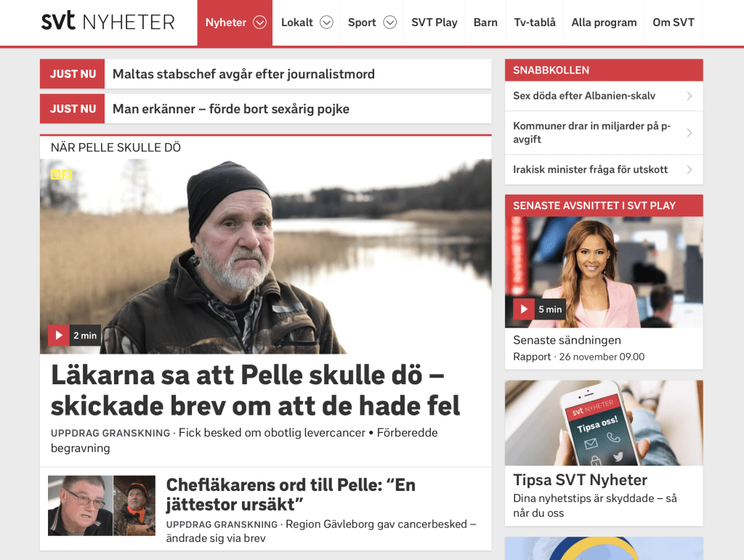Click the chevron beside Kommuner drar in miljarder
This screenshot has width=744, height=560.
(x=690, y=133)
